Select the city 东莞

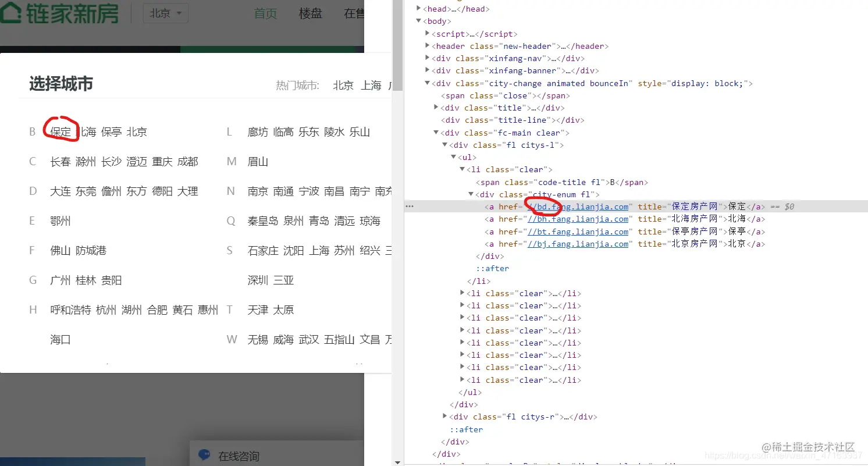coord(86,191)
